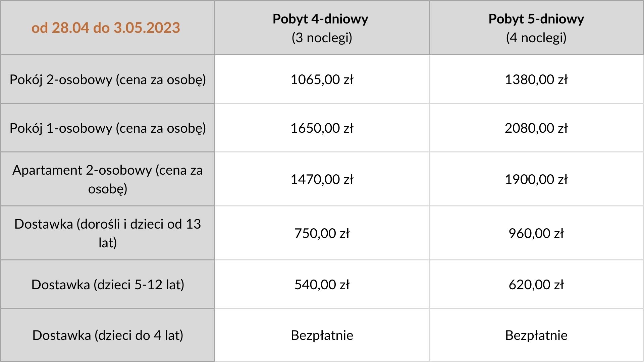Select the date range header 'od 28.04 do 3.05.2023'
644x362 pixels.
point(106,27)
